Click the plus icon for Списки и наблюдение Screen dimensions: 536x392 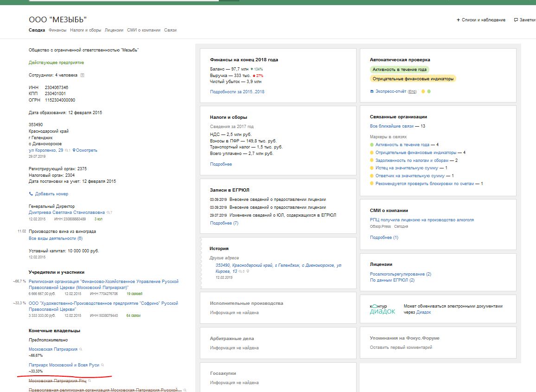458,20
